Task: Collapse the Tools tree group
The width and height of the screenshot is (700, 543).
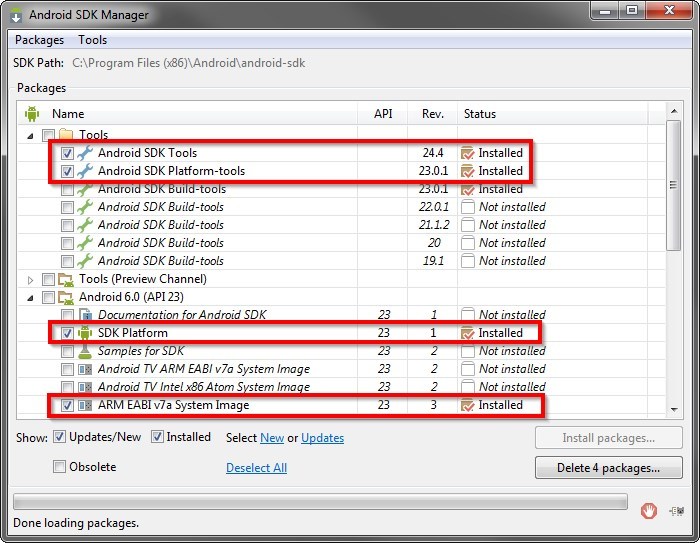Action: tap(30, 136)
